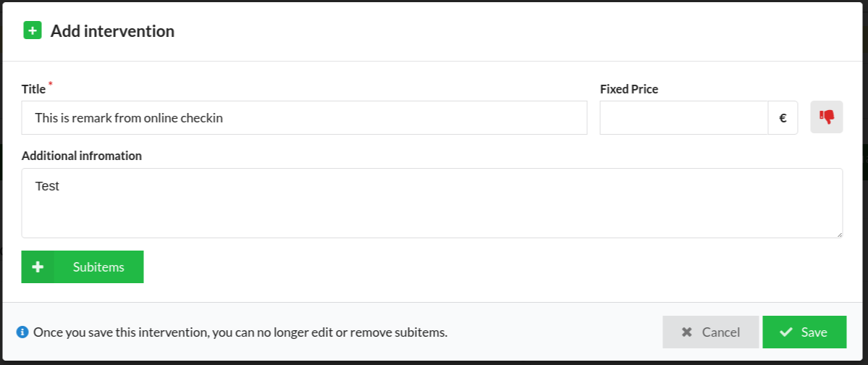Add Subitems via the green button label
868x365 pixels.
click(x=98, y=267)
